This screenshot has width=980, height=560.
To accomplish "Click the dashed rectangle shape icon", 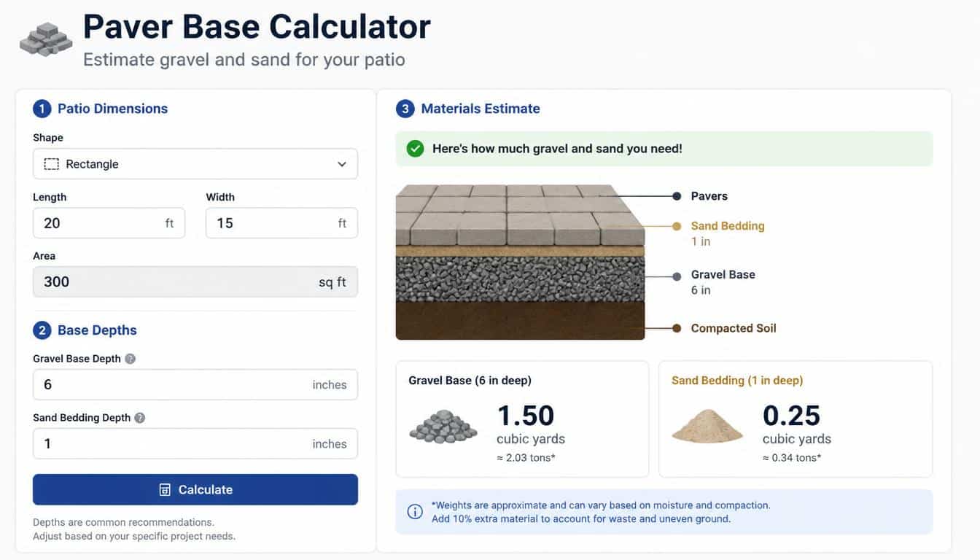I will (x=51, y=164).
